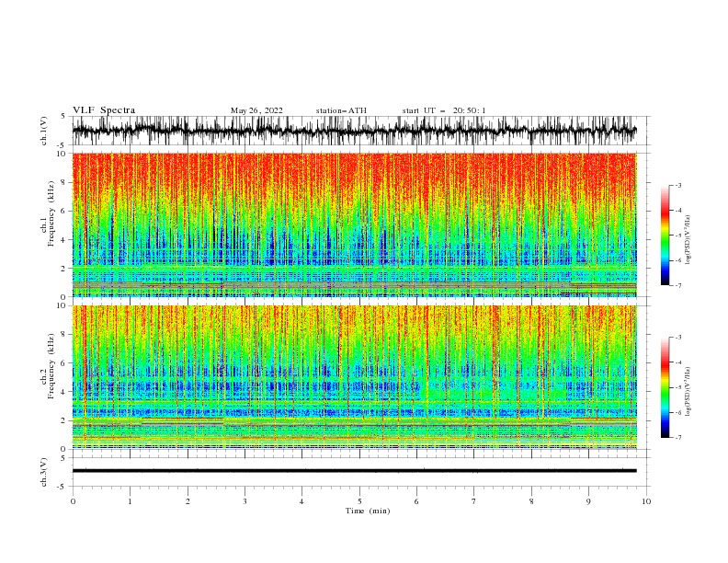Click time axis tick label 5
Viewport: 728px width, 563px height.
(x=359, y=501)
